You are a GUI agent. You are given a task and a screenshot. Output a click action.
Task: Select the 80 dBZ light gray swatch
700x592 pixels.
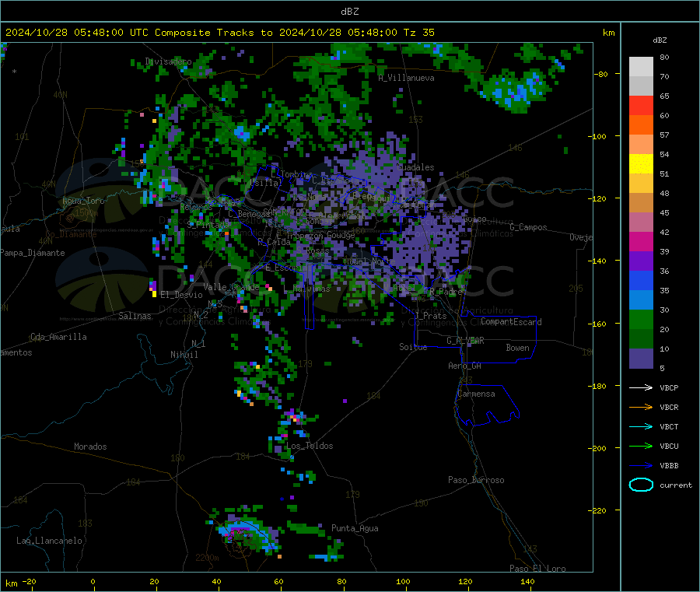coord(641,67)
